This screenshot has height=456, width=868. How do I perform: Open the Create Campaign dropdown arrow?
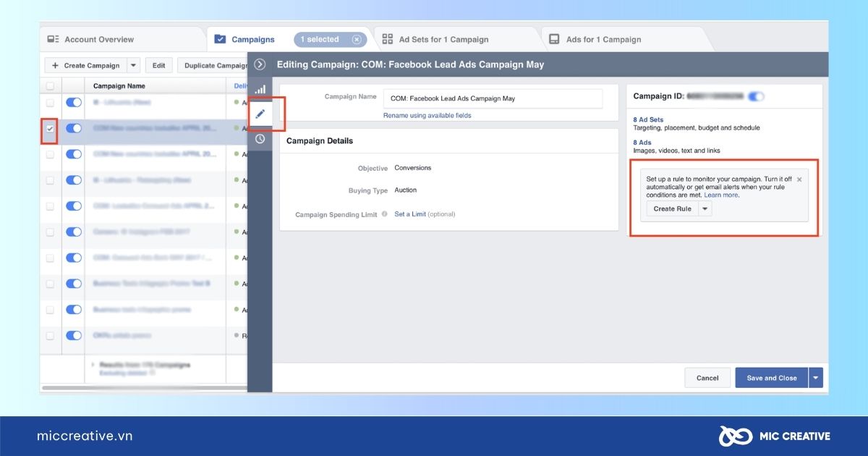click(x=133, y=65)
